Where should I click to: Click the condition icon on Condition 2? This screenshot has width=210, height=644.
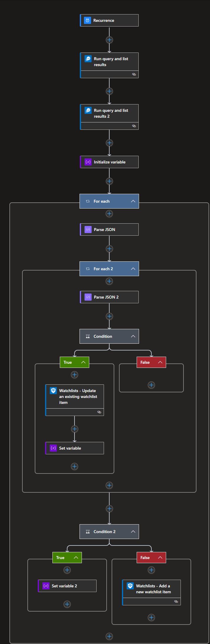tap(87, 532)
